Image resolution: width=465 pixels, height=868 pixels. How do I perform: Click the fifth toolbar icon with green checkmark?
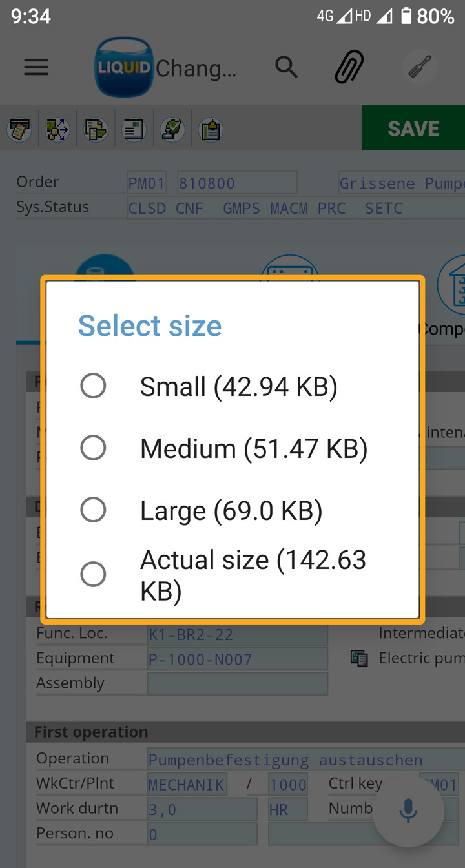pos(172,130)
